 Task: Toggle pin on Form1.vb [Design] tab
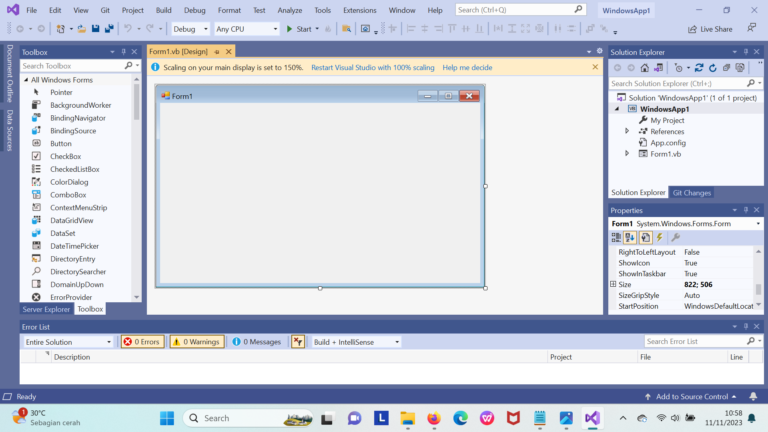click(x=217, y=52)
